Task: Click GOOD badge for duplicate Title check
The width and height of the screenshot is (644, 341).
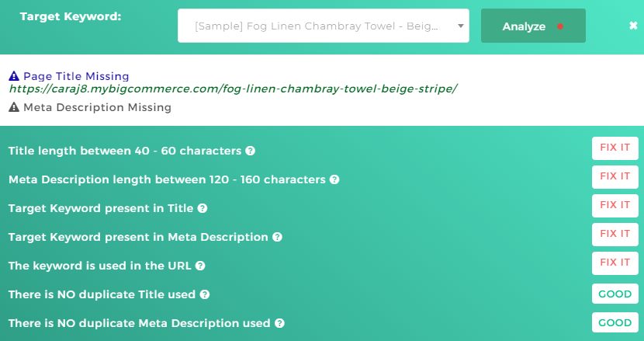Action: coord(615,294)
